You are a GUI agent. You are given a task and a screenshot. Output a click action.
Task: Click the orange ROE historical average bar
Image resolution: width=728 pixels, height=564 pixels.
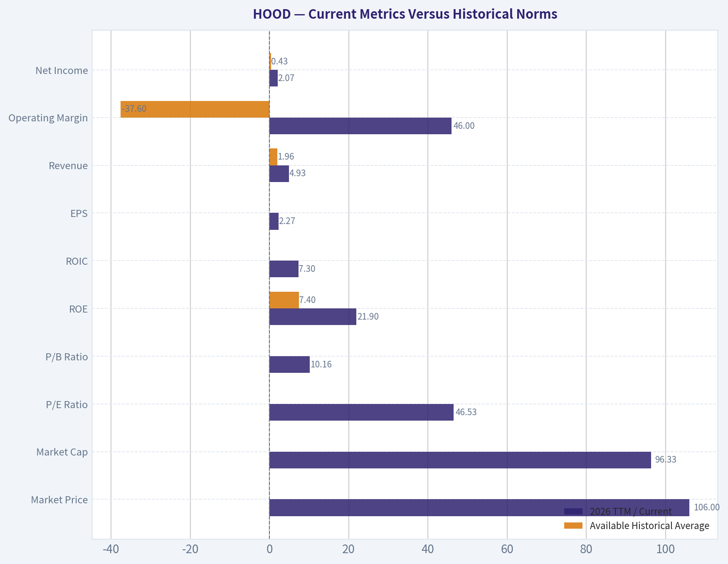tap(284, 300)
